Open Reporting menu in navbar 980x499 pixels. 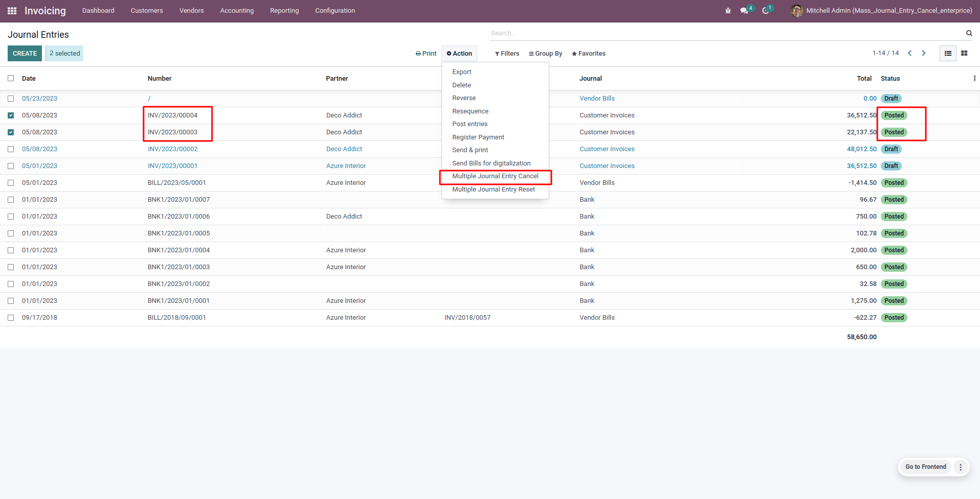click(x=285, y=11)
